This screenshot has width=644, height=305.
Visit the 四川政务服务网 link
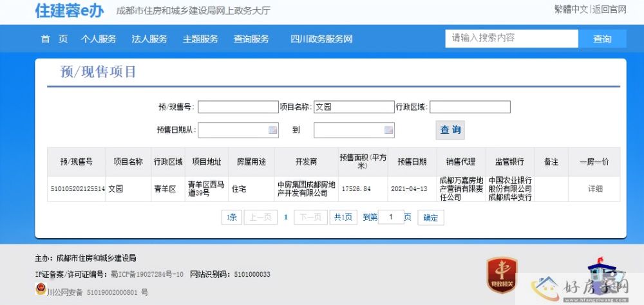(321, 39)
